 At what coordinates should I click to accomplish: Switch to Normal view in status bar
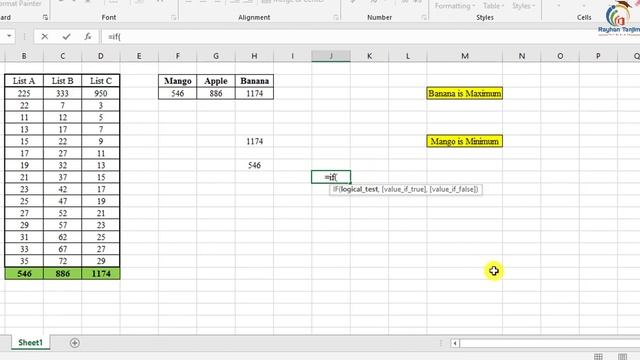[598, 357]
